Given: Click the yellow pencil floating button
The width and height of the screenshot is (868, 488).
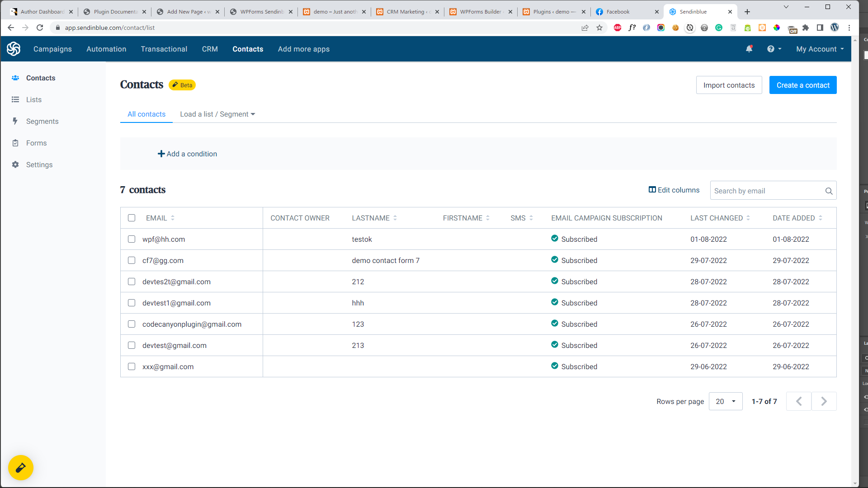Looking at the screenshot, I should 21,468.
